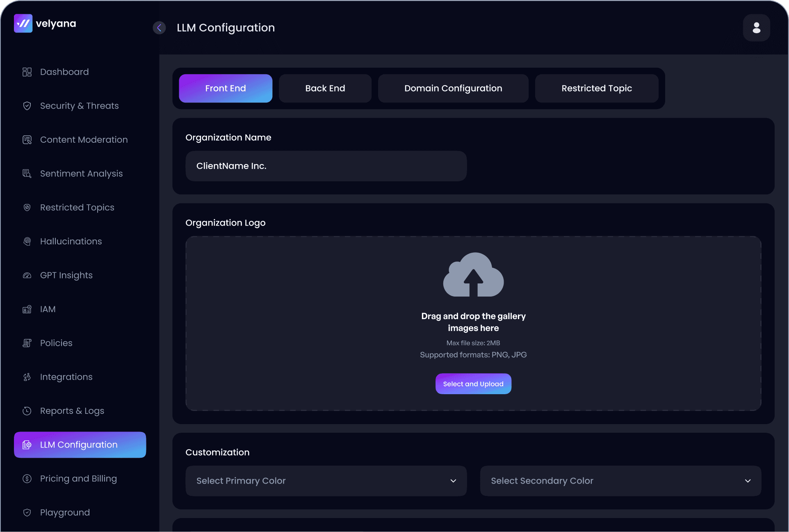View Reports & Logs

80,411
